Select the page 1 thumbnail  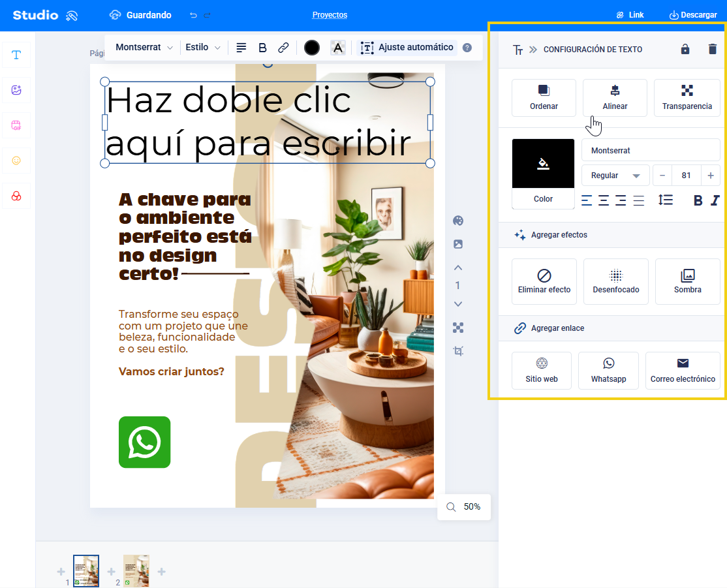pos(86,571)
